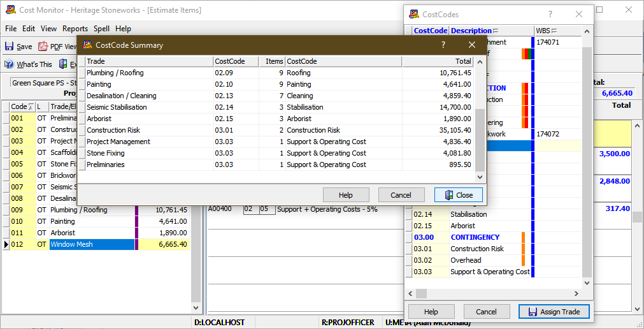Viewport: 644px width, 329px height.
Task: Click the Cost Monitor app icon in the title bar
Action: tap(11, 10)
